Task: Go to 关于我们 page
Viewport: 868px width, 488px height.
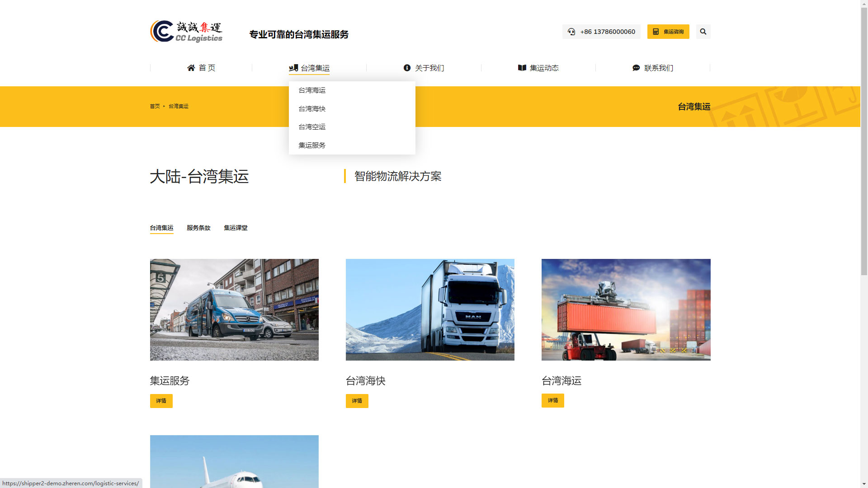Action: point(424,68)
